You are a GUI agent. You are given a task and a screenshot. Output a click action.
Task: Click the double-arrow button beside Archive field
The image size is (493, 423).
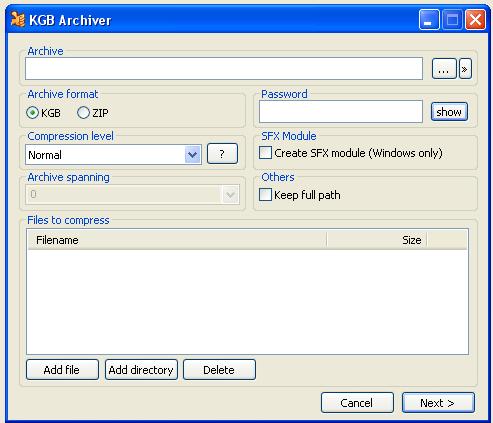point(465,69)
